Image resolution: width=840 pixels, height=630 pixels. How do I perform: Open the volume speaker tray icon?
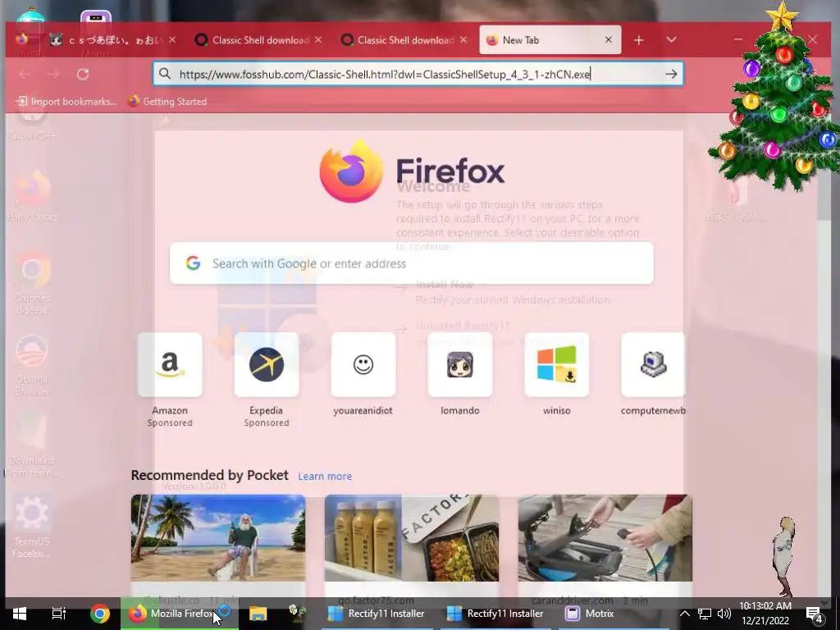[x=724, y=614]
